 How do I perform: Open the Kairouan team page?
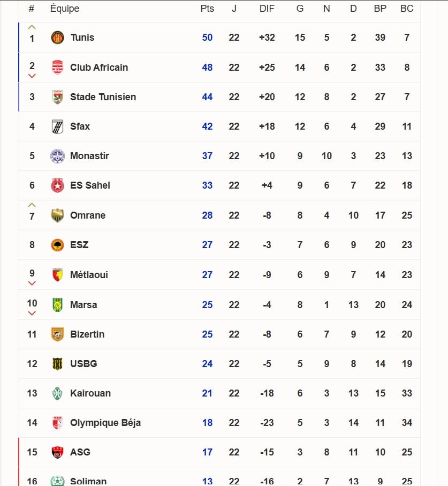click(x=90, y=393)
